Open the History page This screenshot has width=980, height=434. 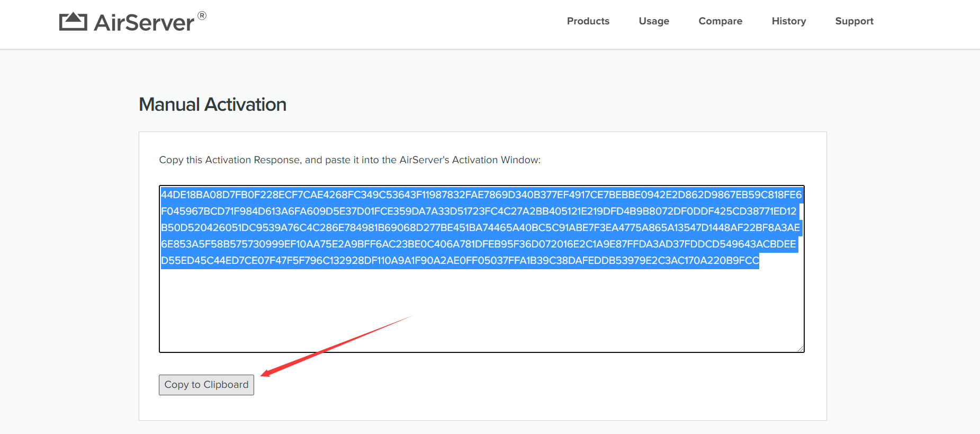tap(789, 21)
